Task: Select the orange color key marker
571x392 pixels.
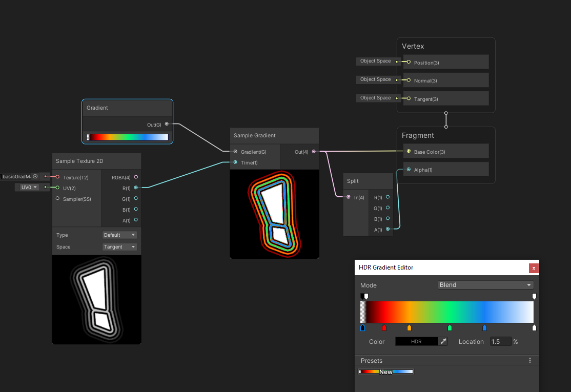Action: pyautogui.click(x=409, y=328)
